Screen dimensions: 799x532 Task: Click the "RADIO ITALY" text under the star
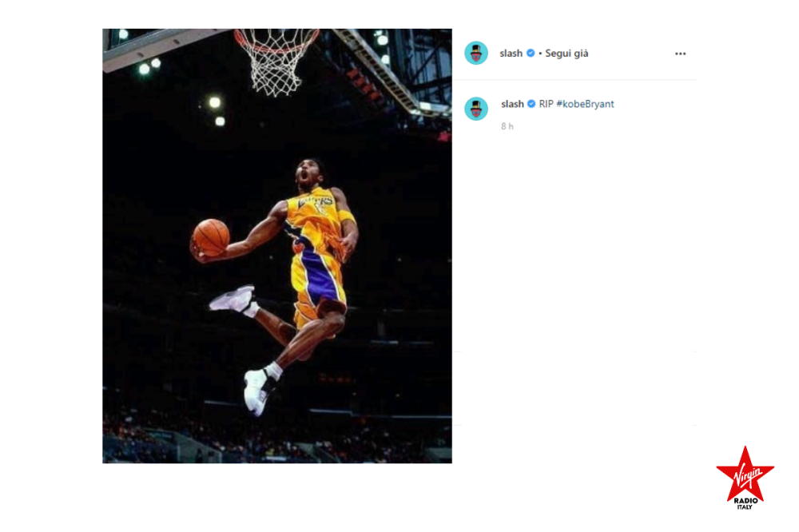click(x=745, y=503)
